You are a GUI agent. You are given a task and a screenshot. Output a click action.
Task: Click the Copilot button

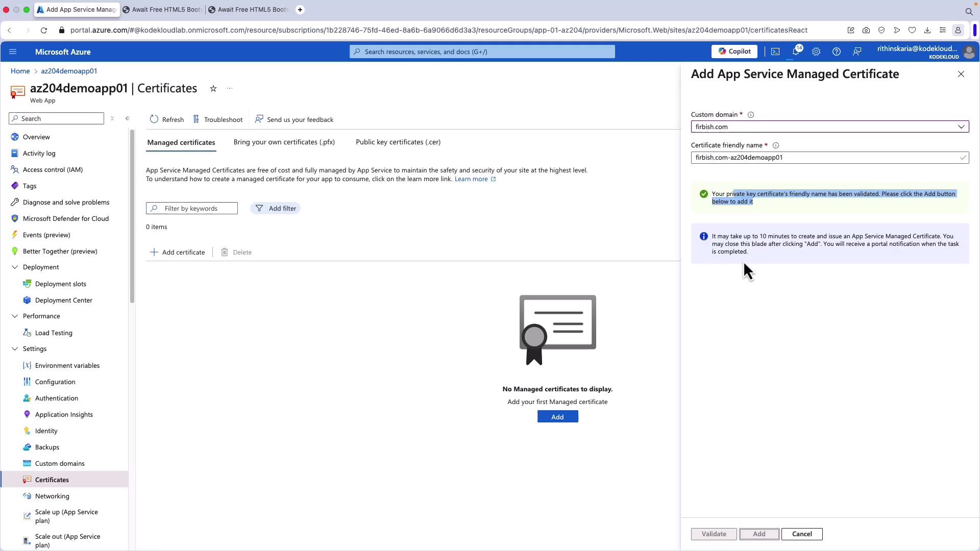coord(734,52)
